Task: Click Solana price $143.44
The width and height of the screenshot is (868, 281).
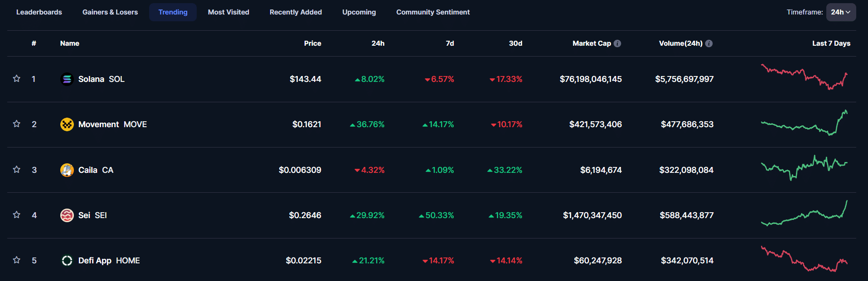Action: (x=305, y=79)
